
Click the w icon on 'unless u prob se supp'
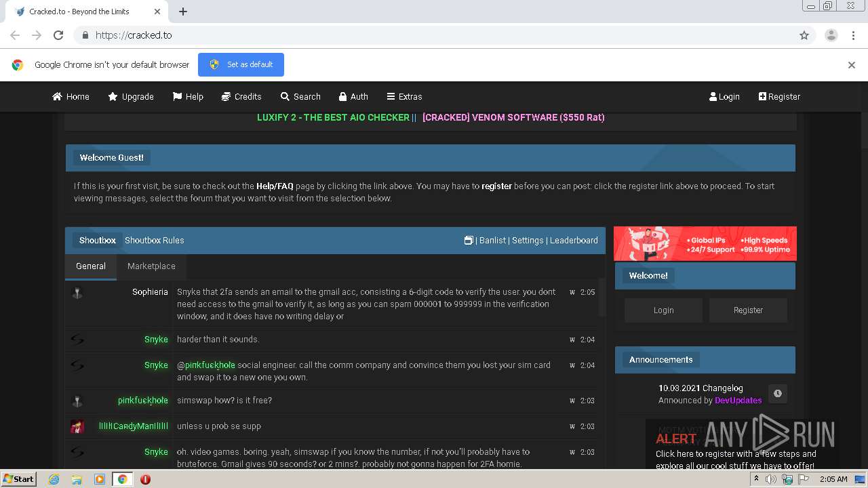pyautogui.click(x=572, y=426)
